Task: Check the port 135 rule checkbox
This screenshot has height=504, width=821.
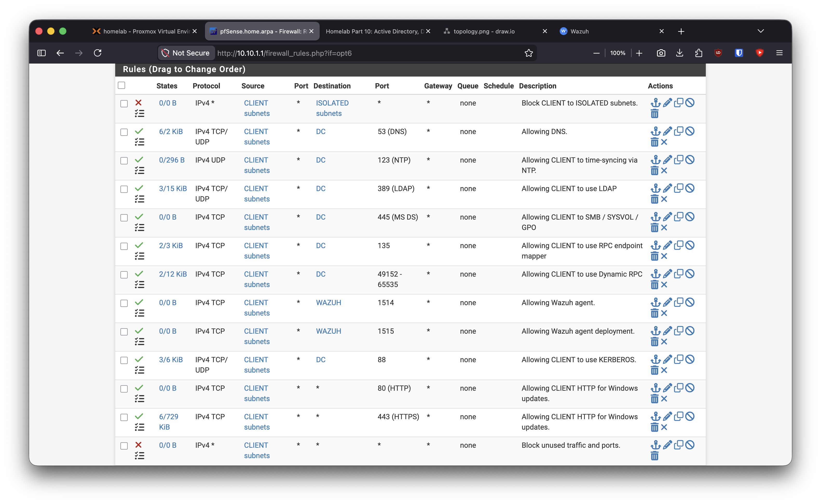Action: coord(124,246)
